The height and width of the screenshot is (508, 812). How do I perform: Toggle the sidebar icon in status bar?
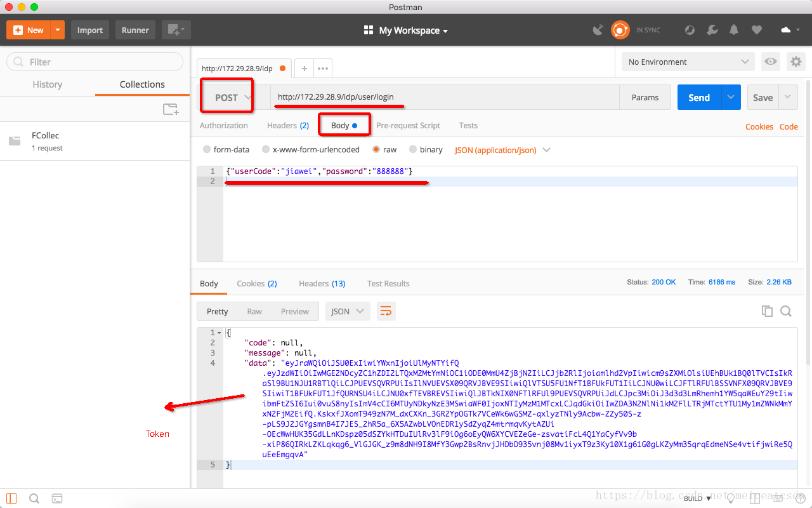coord(12,498)
